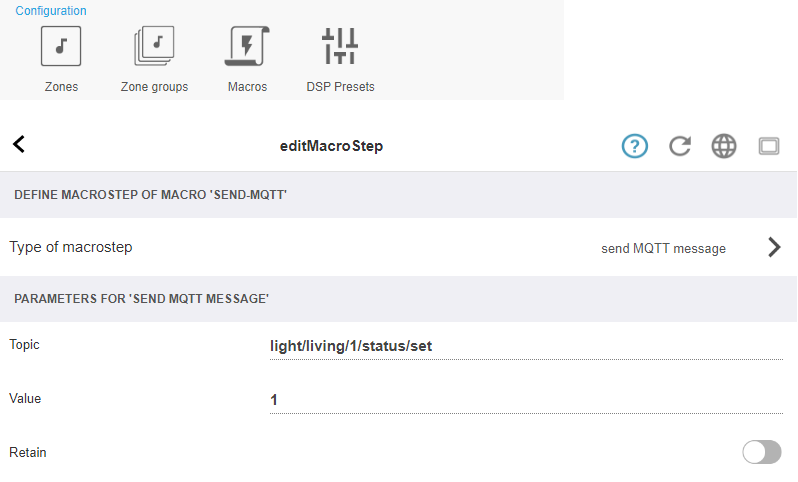Open the Zone groups configuration icon
The height and width of the screenshot is (482, 798).
(x=154, y=46)
